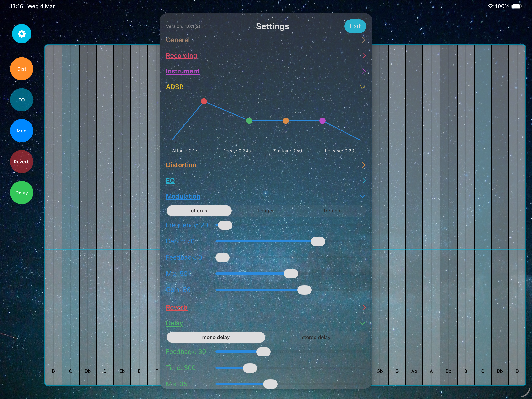This screenshot has width=532, height=399.
Task: Click the delay Time slider handle
Action: [x=250, y=368]
